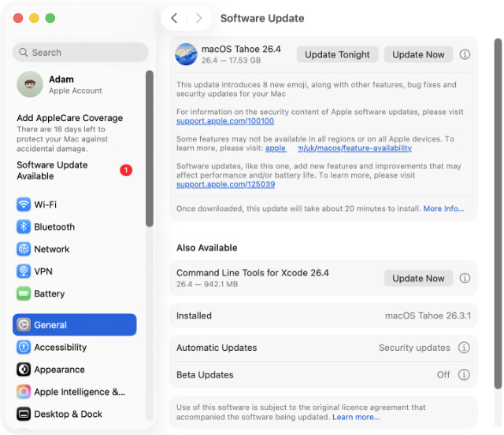Open info for macOS Tahoe 26.4 update
Viewport: 504px width, 435px height.
[465, 54]
